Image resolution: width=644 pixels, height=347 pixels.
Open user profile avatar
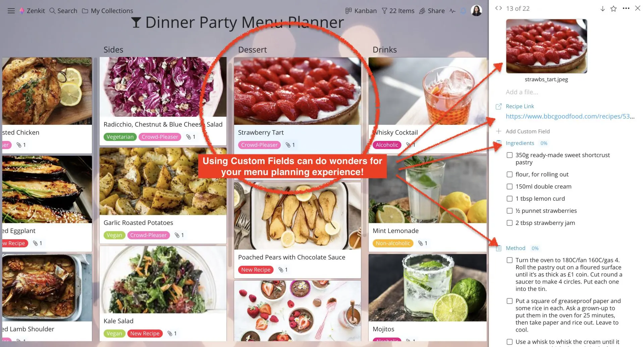(x=476, y=11)
